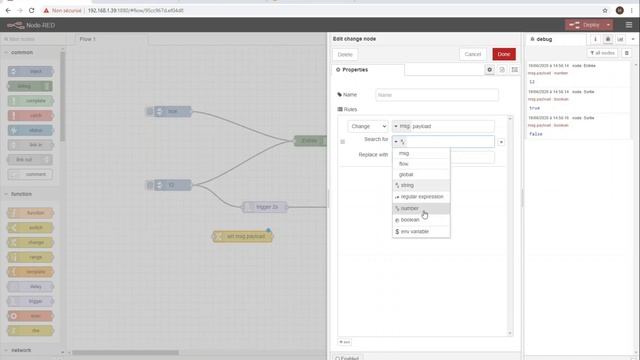Open the node settings gear icon
Image resolution: width=640 pixels, height=360 pixels.
coord(489,70)
